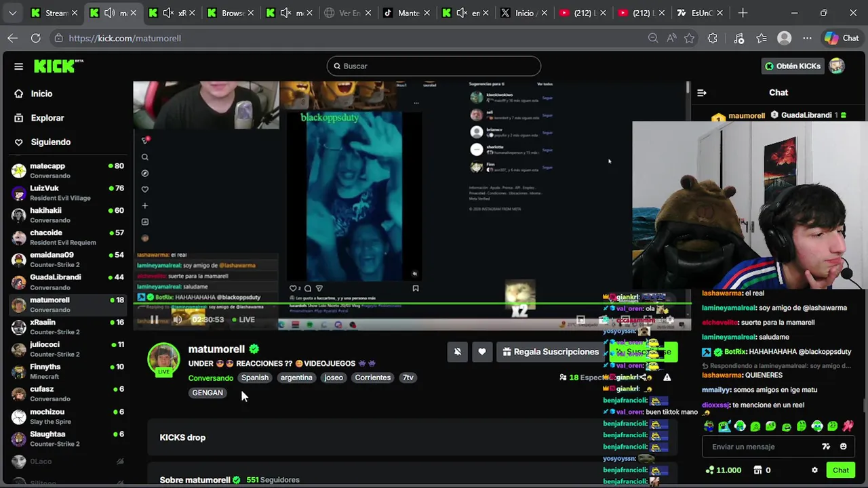Viewport: 868px width, 488px height.
Task: Open a new browser tab
Action: pos(743,13)
